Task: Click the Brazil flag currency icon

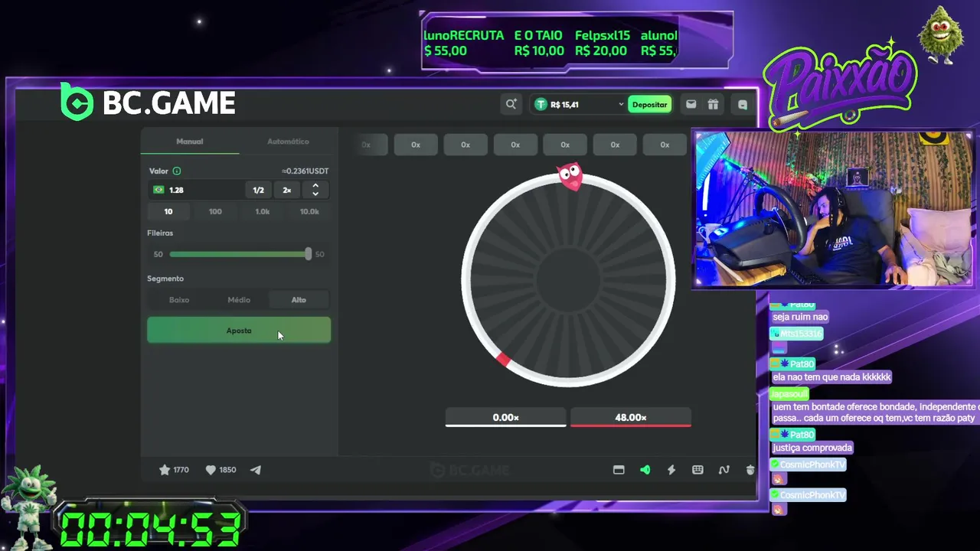Action: (159, 190)
